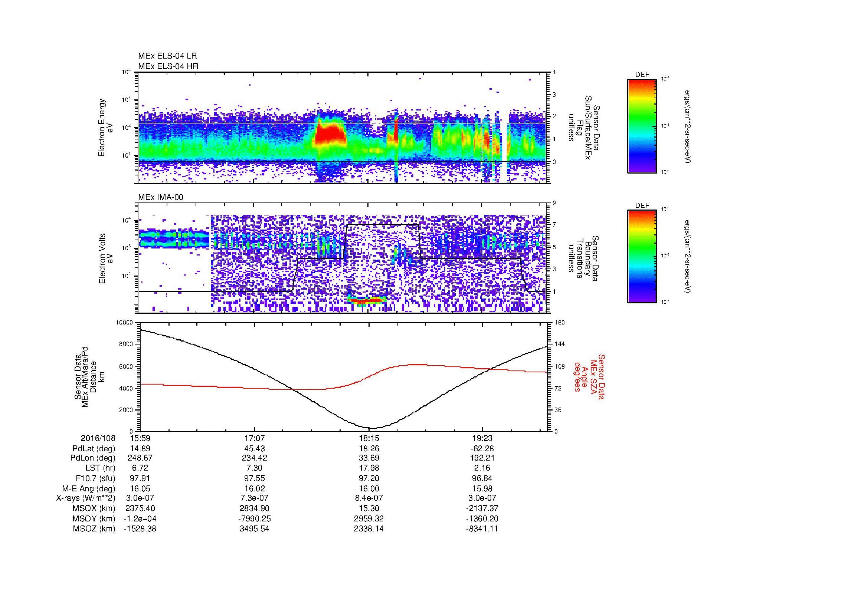The height and width of the screenshot is (613, 868).
Task: Click M-E Ang value '16.02'
Action: tap(255, 489)
